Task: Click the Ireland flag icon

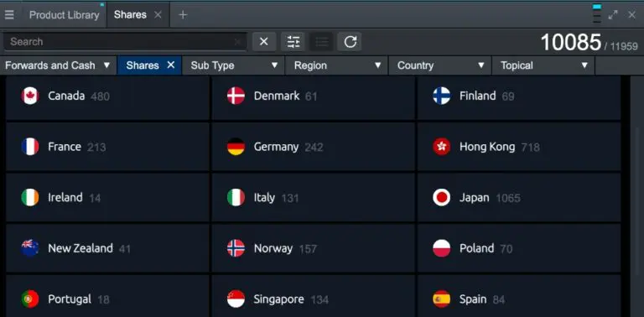Action: (x=30, y=198)
